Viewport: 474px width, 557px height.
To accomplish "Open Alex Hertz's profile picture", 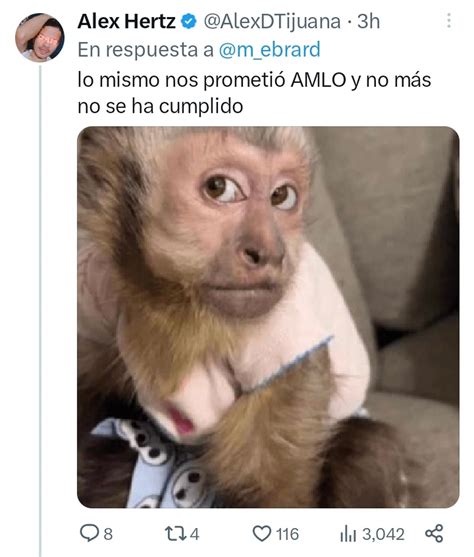I will point(39,38).
